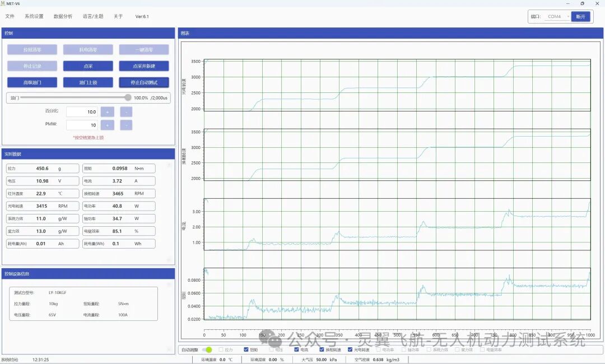The height and width of the screenshot is (364, 605).
Task: Click the faded 一键清零 button
Action: click(144, 49)
